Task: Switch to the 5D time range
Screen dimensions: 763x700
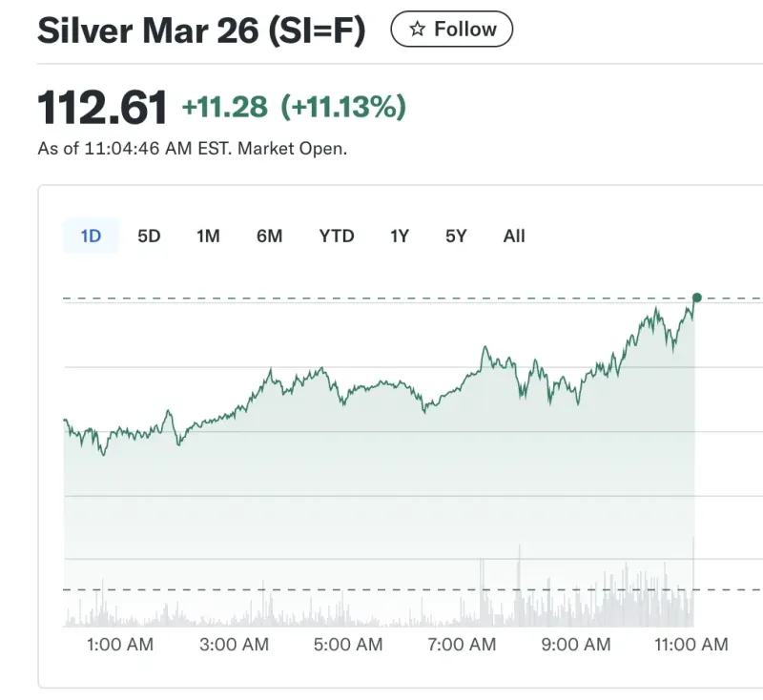Action: [x=150, y=236]
